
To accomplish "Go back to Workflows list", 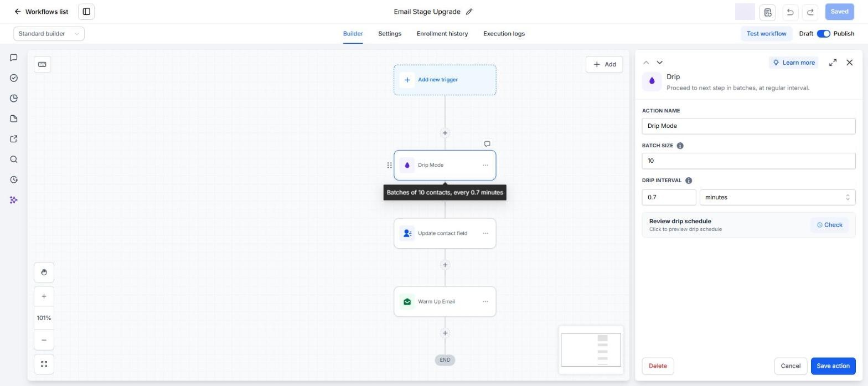I will tap(42, 12).
